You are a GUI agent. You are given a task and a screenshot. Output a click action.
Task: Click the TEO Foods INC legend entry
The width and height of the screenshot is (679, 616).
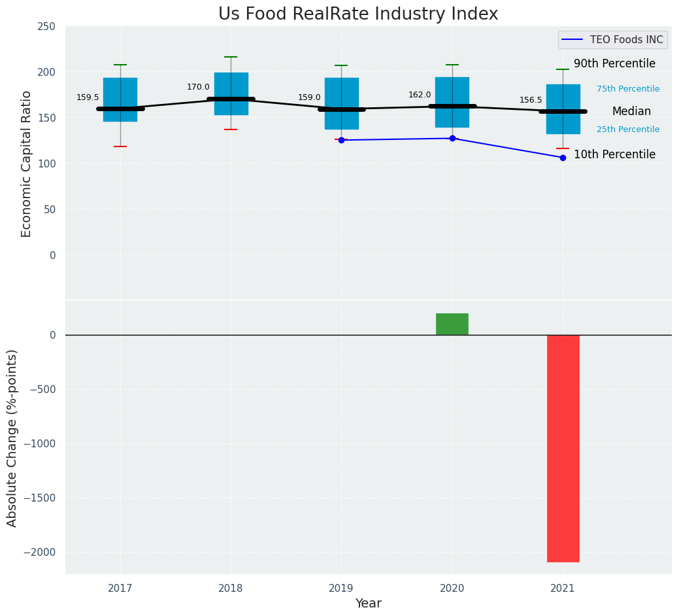tap(626, 40)
